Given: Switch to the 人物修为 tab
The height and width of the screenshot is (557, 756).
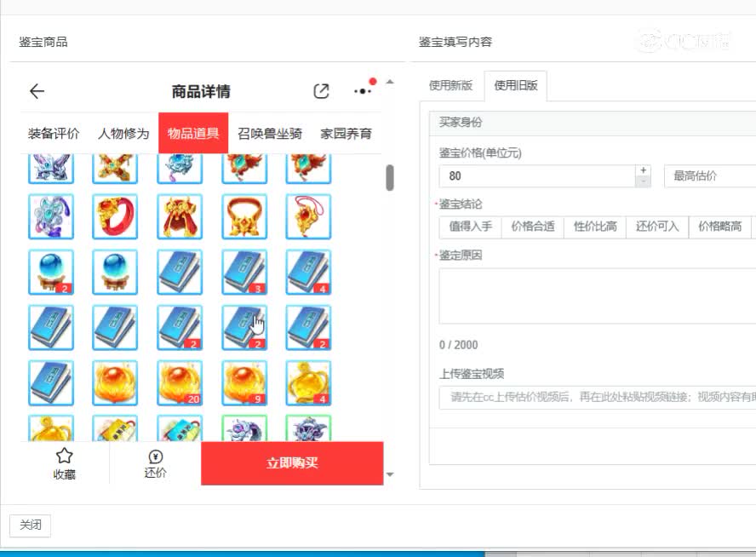Looking at the screenshot, I should tap(123, 133).
